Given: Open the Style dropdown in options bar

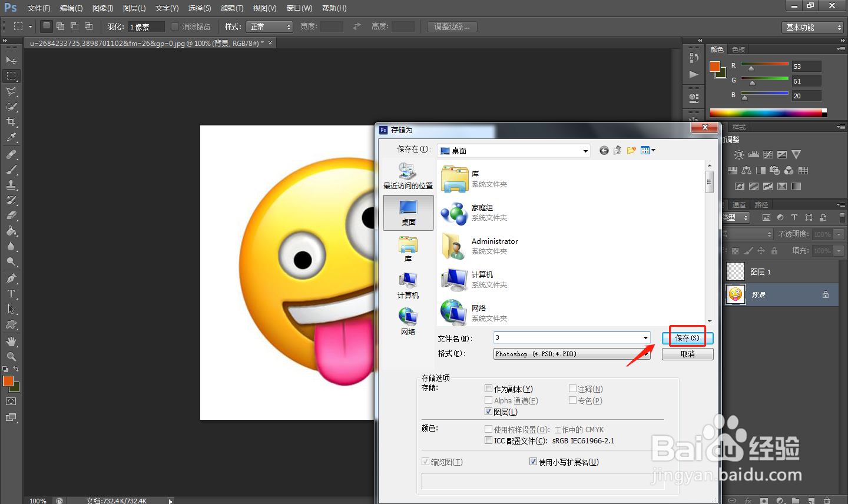Looking at the screenshot, I should pyautogui.click(x=270, y=26).
